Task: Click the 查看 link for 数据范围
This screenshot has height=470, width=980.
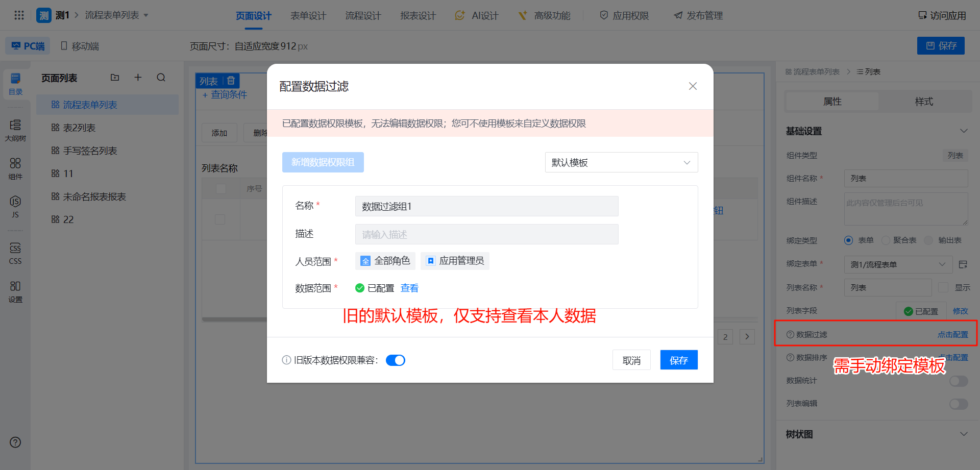Action: [409, 288]
